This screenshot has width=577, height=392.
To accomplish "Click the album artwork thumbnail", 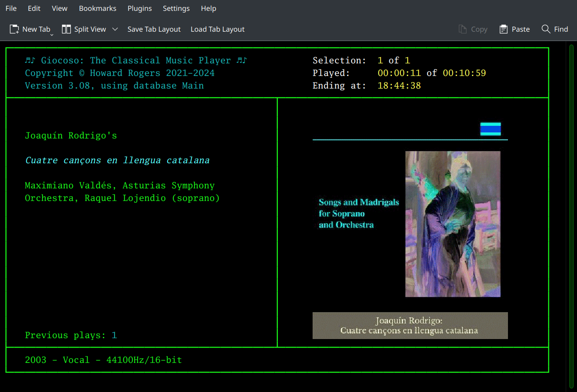I will pos(453,224).
